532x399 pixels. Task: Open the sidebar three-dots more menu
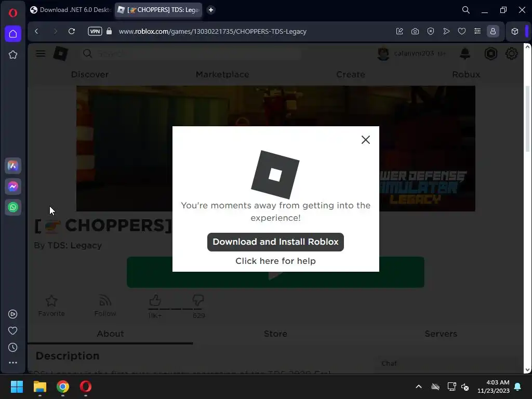[13, 363]
